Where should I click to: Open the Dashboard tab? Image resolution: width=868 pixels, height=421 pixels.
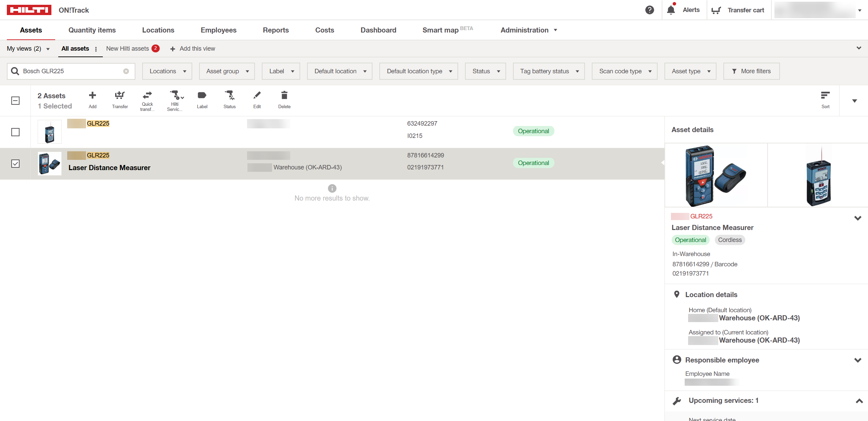click(x=378, y=30)
